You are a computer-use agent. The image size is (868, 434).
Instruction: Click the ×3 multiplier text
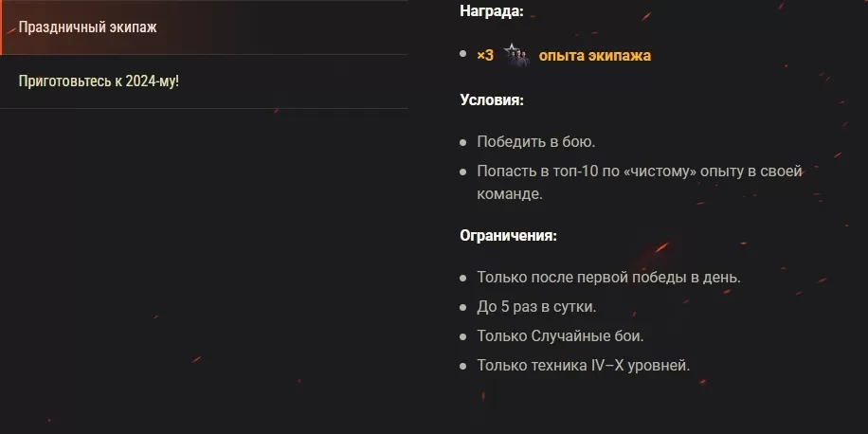tap(485, 56)
